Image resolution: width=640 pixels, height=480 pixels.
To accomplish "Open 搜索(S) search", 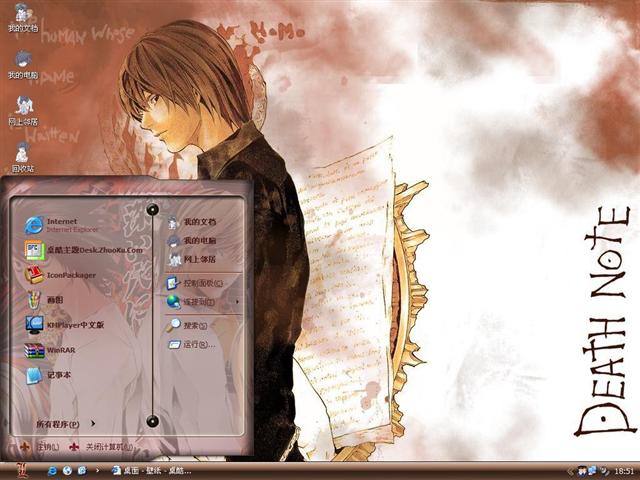I will [187, 325].
